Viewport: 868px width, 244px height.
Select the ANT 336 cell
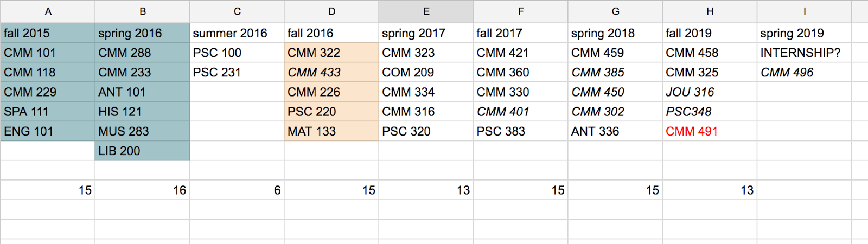click(x=615, y=131)
